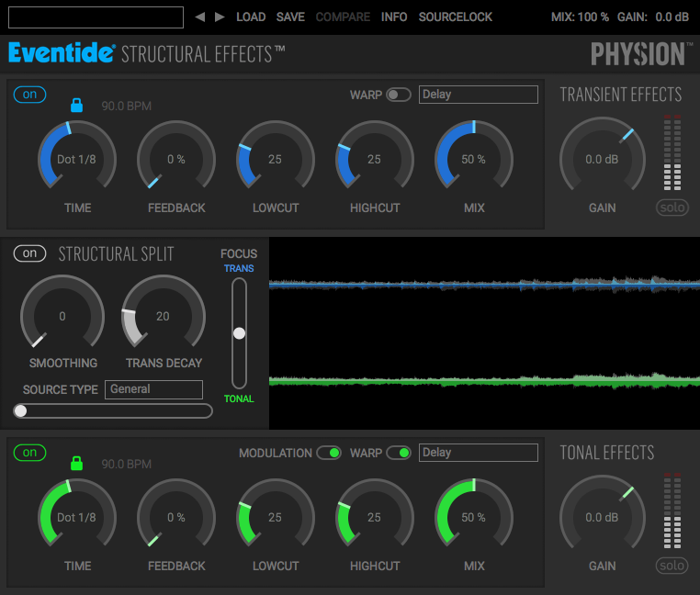Click the Save preset button
The width and height of the screenshot is (700, 595).
290,17
